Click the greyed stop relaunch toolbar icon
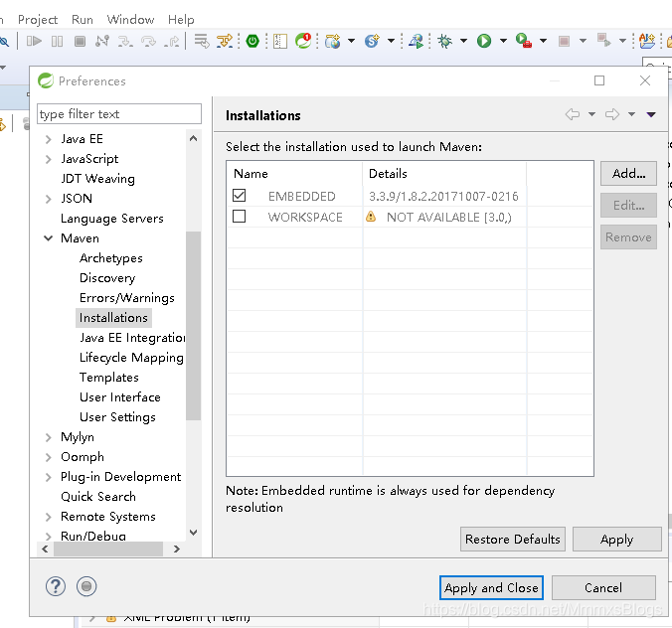 [x=564, y=41]
